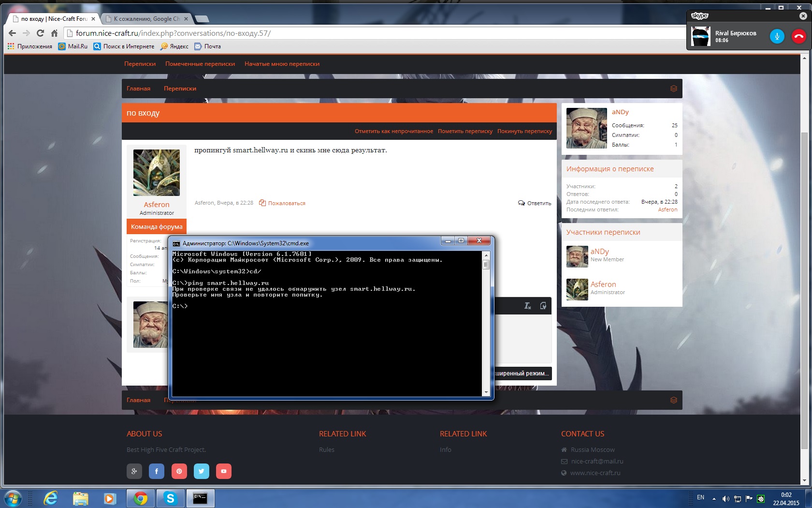Go to Переписки in top breadcrumb
812x508 pixels.
point(180,89)
